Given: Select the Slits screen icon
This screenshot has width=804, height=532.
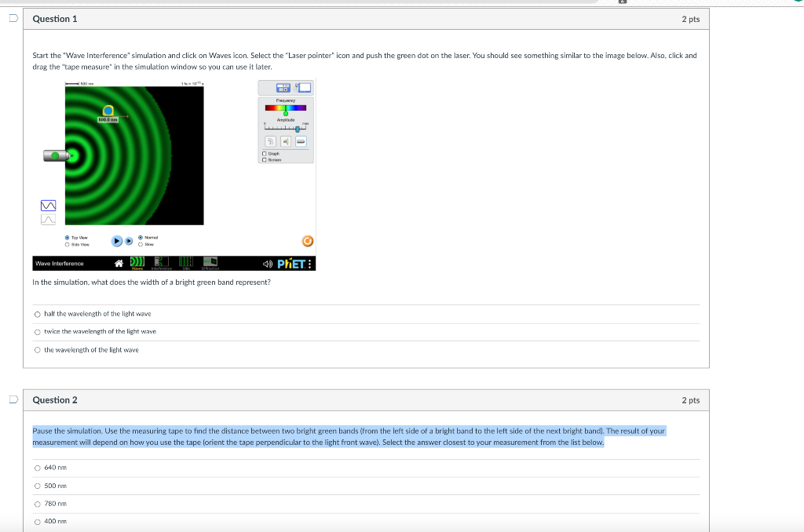Looking at the screenshot, I should pyautogui.click(x=185, y=263).
